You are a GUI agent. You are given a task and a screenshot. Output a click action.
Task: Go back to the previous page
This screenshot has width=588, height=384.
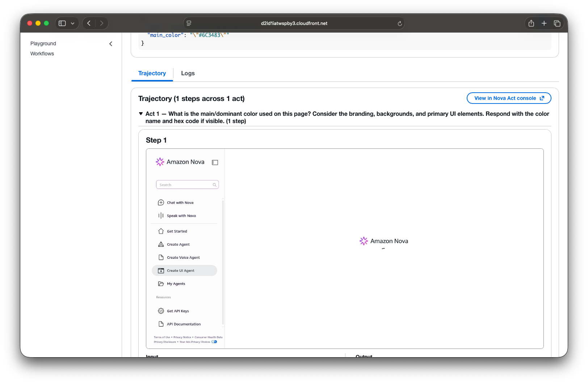[x=89, y=23]
